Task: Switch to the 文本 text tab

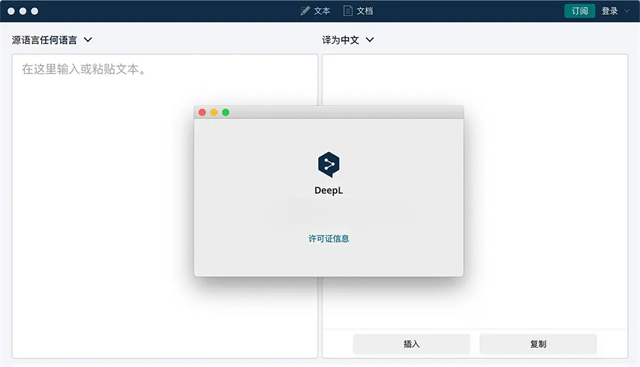Action: click(x=315, y=11)
